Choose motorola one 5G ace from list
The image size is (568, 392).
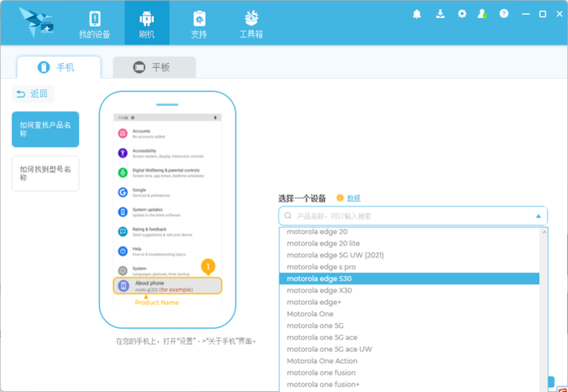point(322,337)
